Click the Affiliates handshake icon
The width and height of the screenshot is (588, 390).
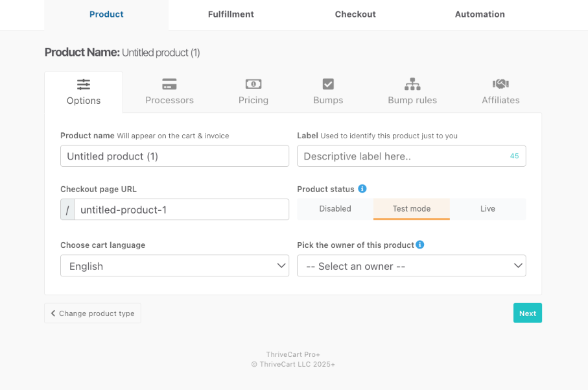tap(500, 84)
